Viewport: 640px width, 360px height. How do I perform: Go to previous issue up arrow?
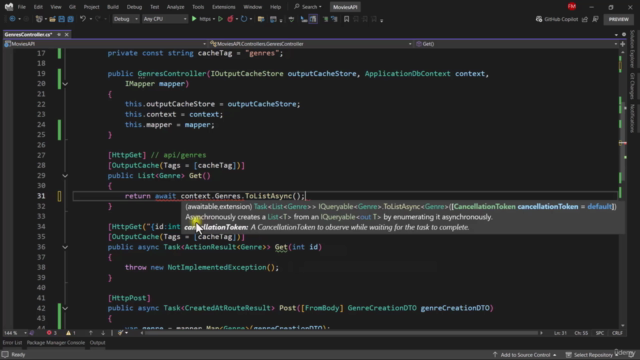(x=91, y=333)
